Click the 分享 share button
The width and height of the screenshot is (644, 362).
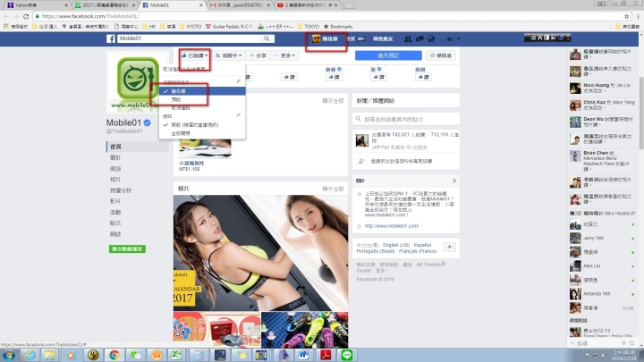[258, 55]
